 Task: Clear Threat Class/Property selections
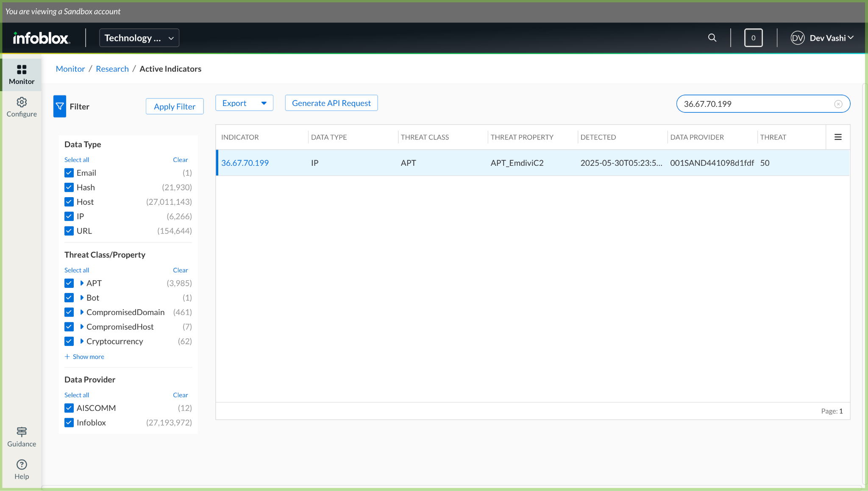(x=180, y=270)
